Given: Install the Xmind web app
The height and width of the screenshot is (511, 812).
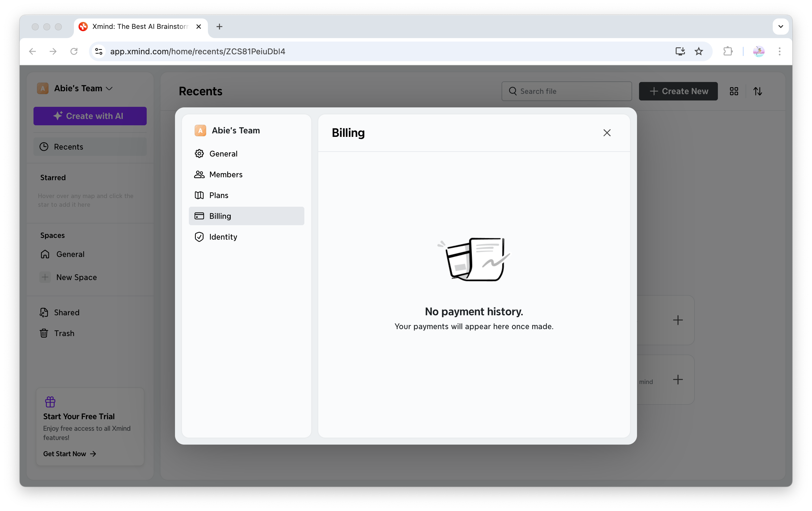Looking at the screenshot, I should pos(680,51).
